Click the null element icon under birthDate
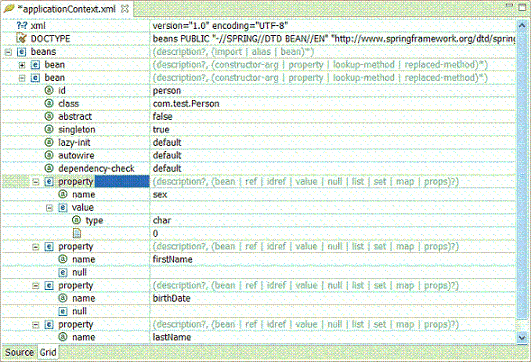 (x=63, y=312)
